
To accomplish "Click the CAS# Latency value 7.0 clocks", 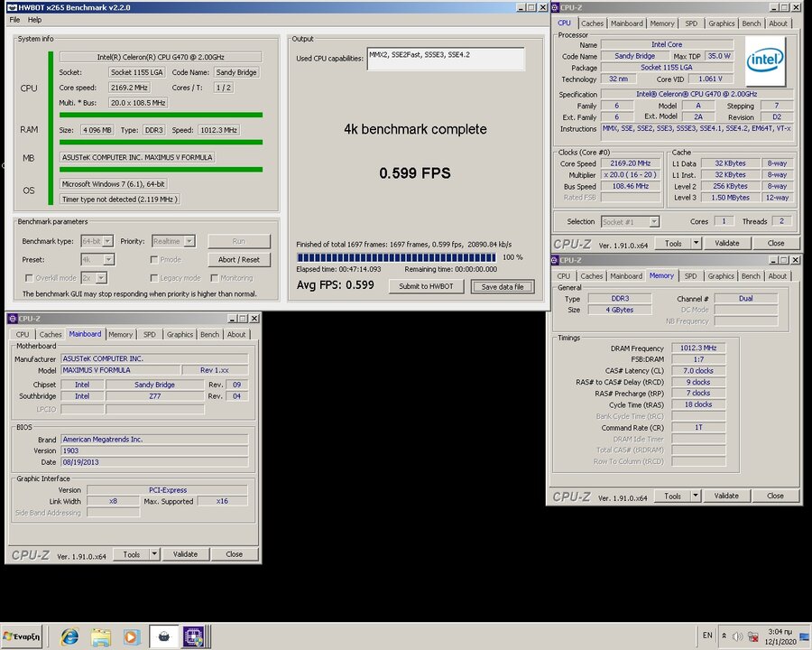I will 698,371.
